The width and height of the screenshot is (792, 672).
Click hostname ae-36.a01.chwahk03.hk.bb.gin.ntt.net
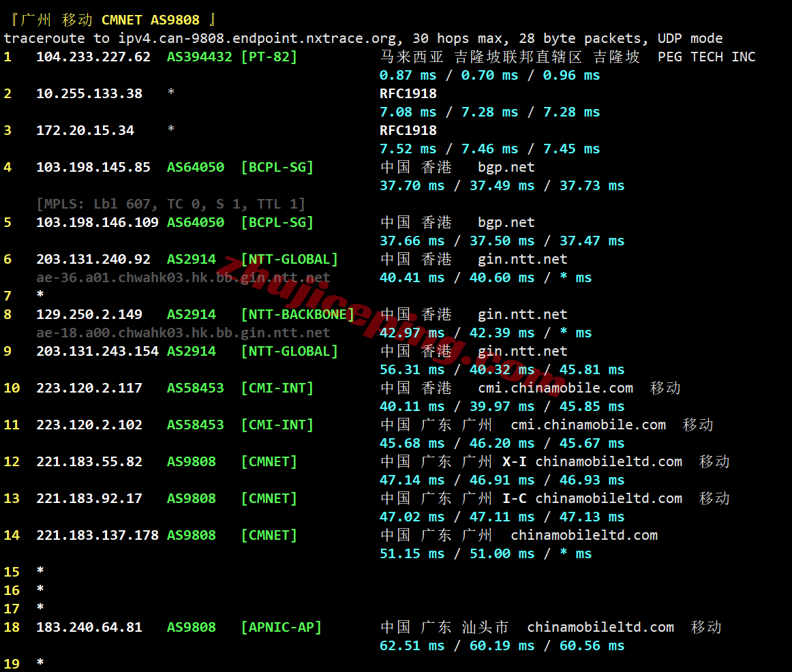point(183,277)
